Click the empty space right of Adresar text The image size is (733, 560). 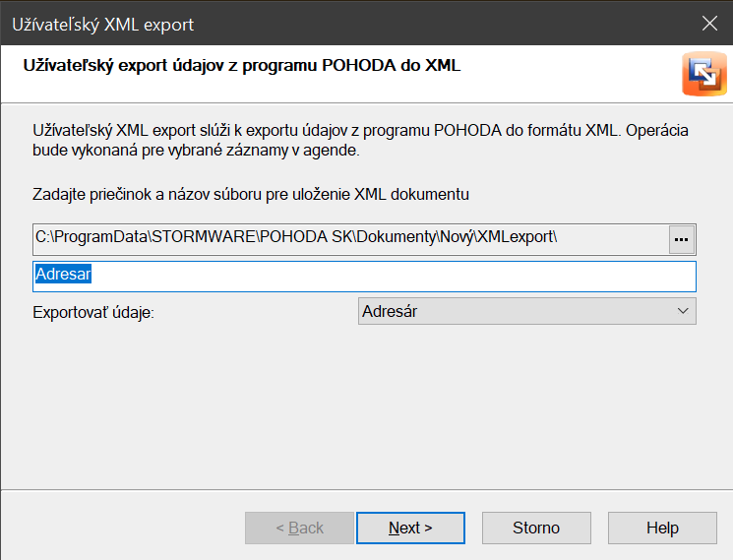pyautogui.click(x=394, y=276)
